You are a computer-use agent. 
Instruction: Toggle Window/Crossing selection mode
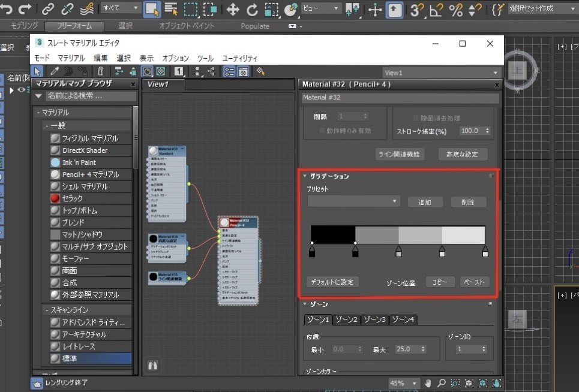[210, 9]
